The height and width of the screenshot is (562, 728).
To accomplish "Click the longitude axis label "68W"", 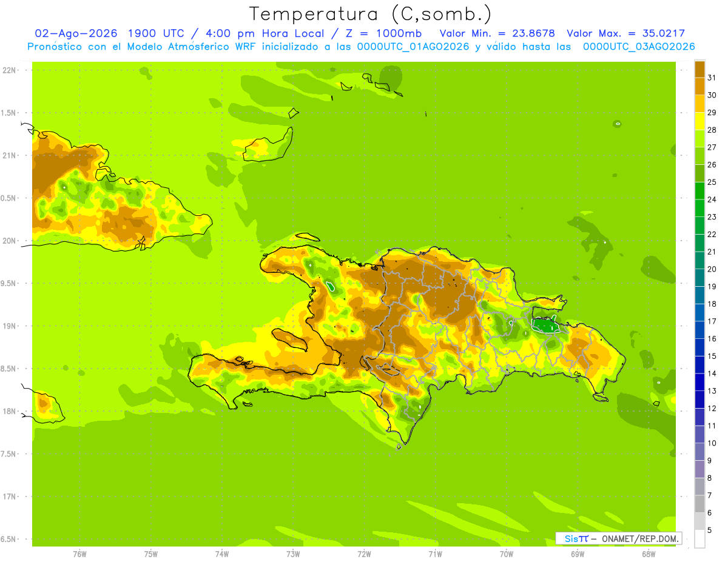I will pos(649,554).
